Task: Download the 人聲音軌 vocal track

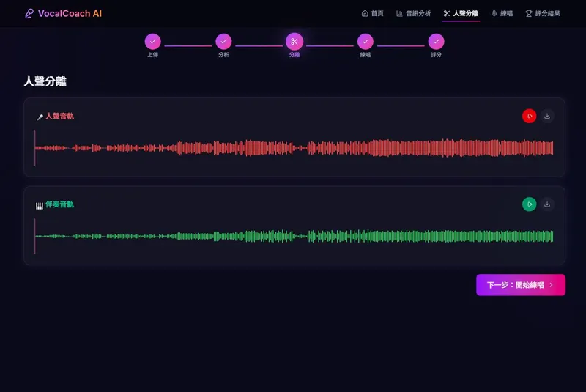Action: tap(547, 116)
